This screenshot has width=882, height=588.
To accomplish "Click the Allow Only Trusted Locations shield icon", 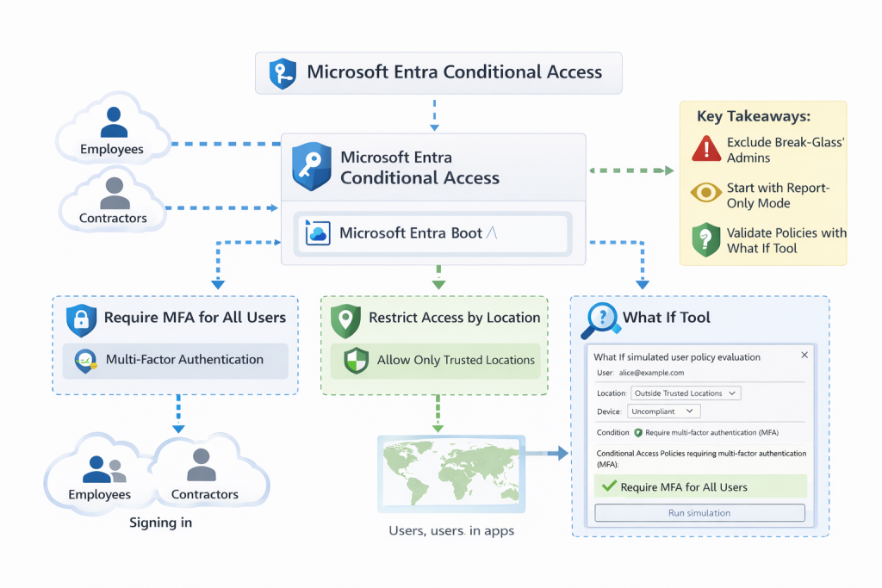I will pyautogui.click(x=356, y=361).
